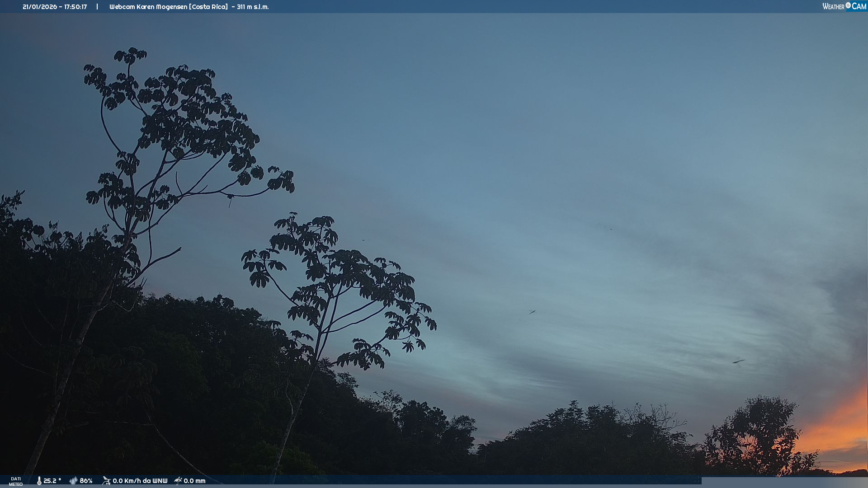Click the DATI METEO label
The width and height of the screenshot is (868, 488).
tap(16, 481)
